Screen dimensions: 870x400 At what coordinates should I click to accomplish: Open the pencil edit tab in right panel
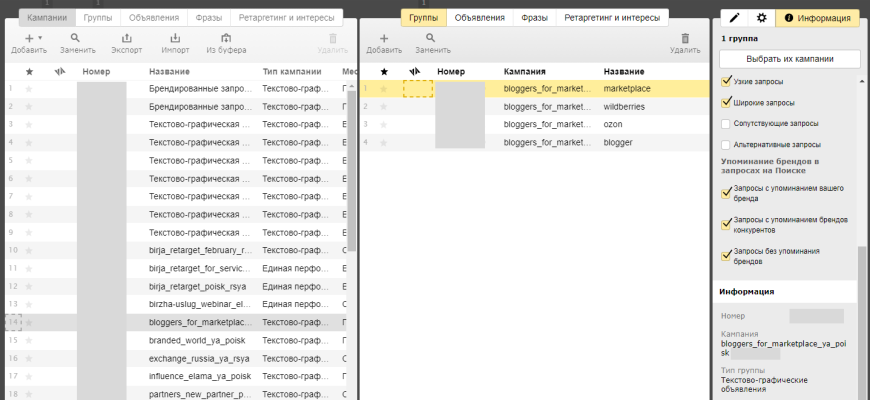click(x=735, y=18)
